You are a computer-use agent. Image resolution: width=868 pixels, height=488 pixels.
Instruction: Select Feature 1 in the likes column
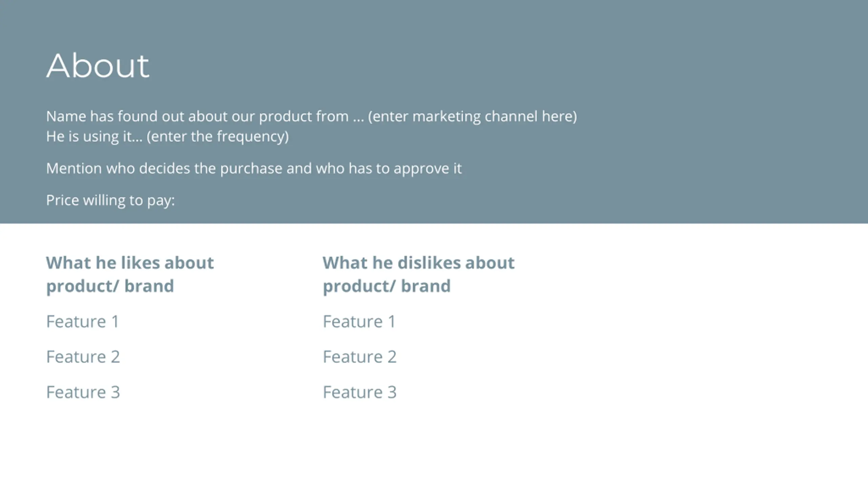pos(82,321)
